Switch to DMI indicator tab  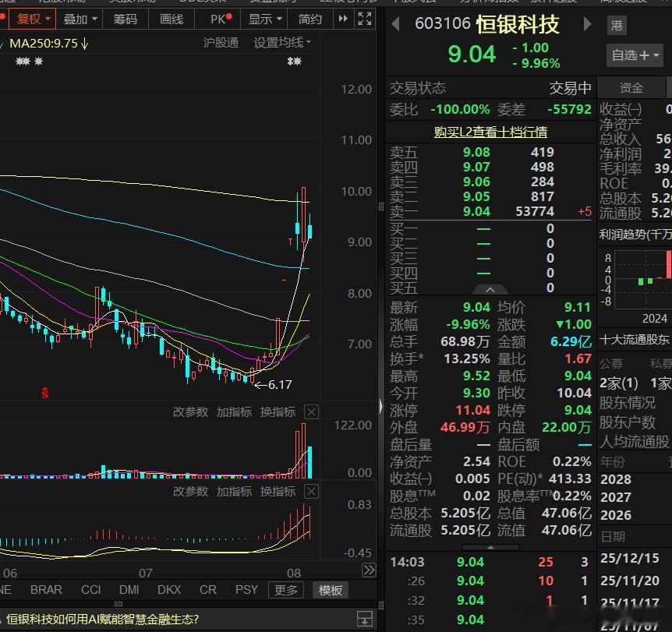pos(129,590)
